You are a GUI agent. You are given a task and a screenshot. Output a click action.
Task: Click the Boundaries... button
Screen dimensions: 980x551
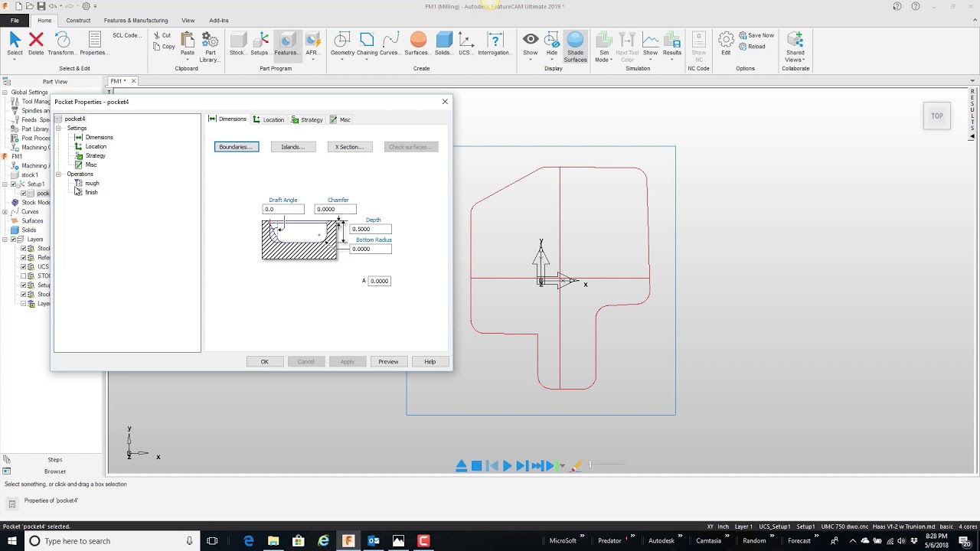(237, 147)
